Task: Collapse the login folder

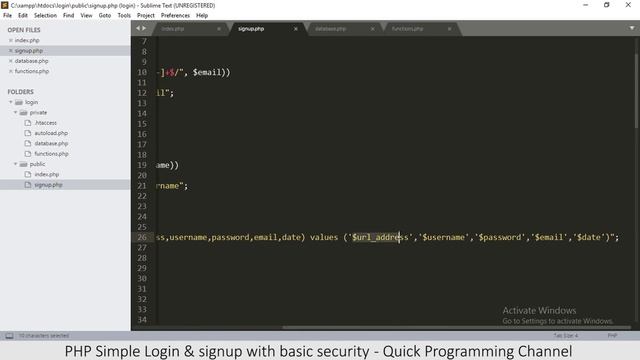Action: 11,102
